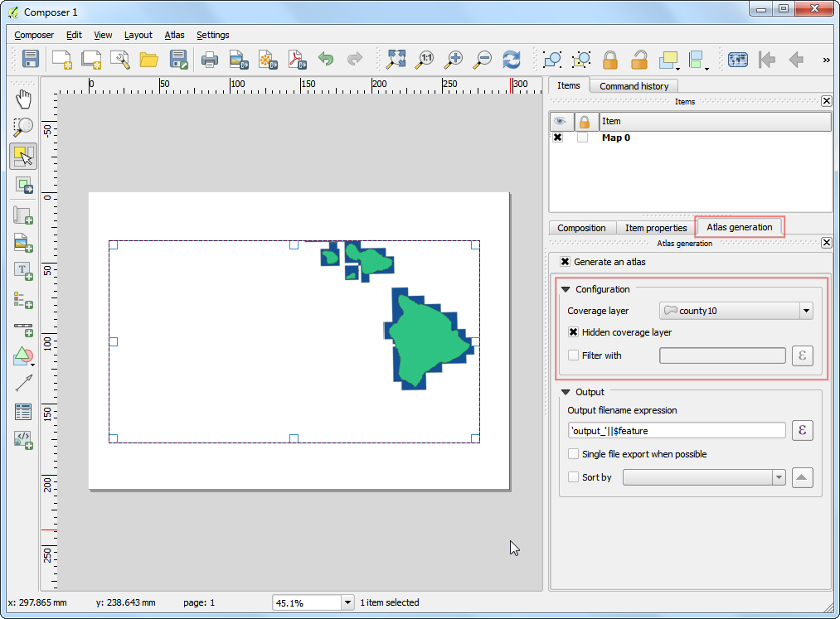Uncheck Generate an atlas
This screenshot has height=619, width=840.
tap(565, 262)
